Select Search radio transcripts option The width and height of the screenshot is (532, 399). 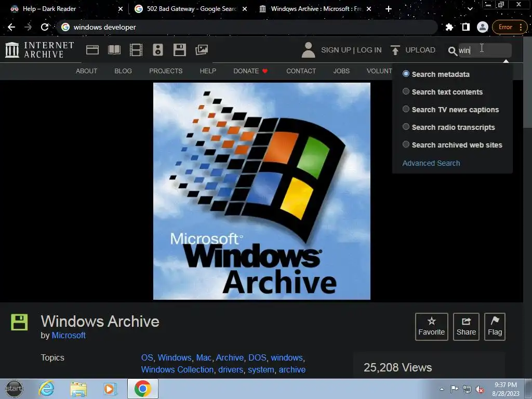(x=406, y=127)
